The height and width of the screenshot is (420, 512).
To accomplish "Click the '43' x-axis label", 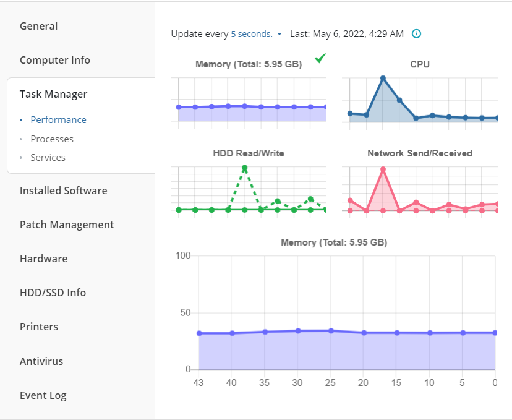I will point(198,383).
